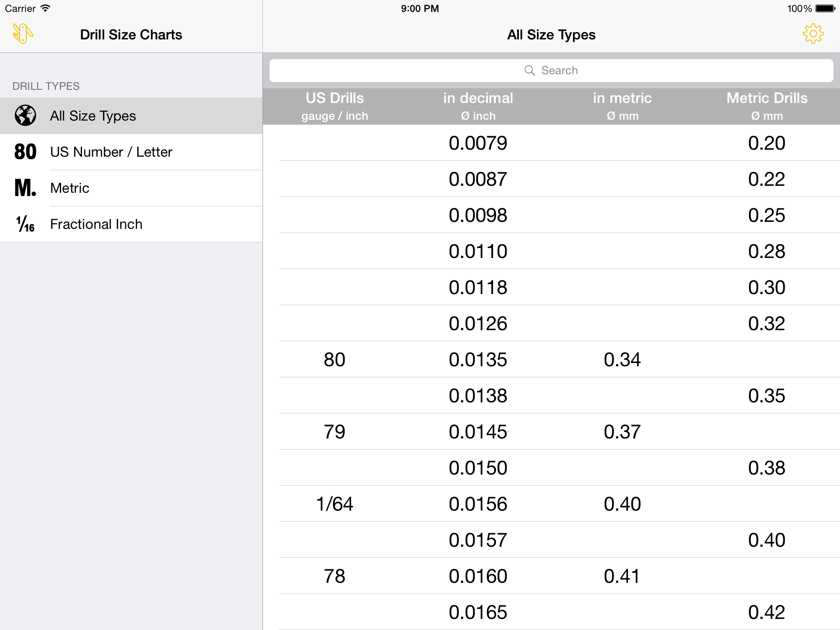Click the 1/16 fraction icon
The width and height of the screenshot is (840, 630).
25,224
